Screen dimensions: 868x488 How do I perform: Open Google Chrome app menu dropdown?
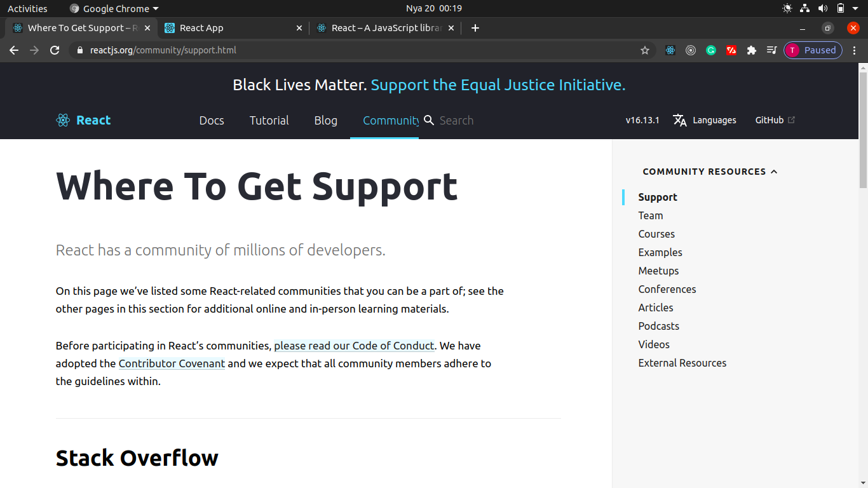pos(114,9)
